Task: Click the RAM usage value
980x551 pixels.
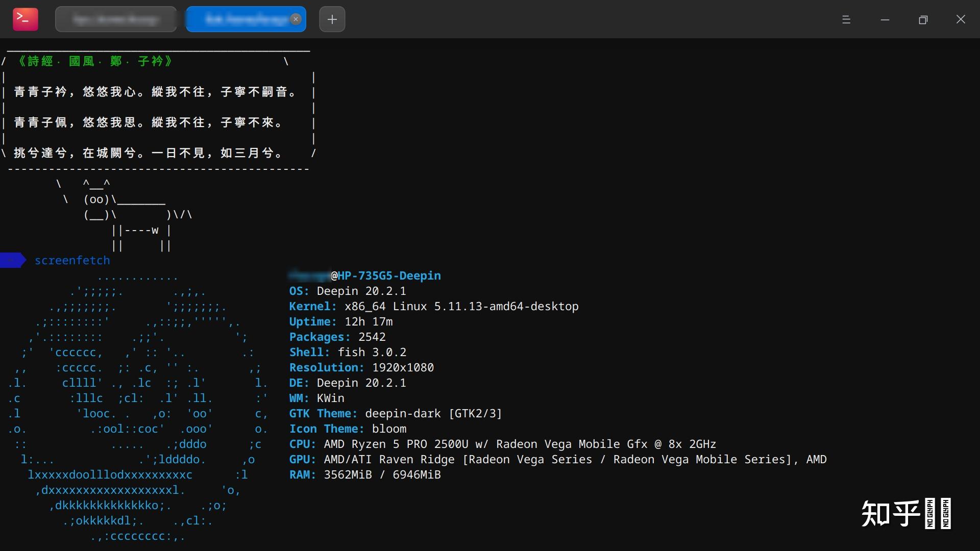Action: pos(382,475)
